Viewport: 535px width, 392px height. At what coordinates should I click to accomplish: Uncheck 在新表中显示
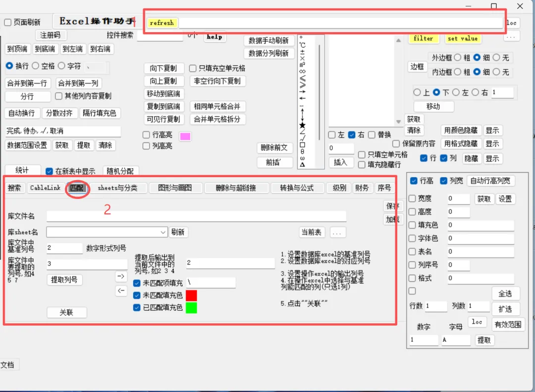(x=50, y=171)
